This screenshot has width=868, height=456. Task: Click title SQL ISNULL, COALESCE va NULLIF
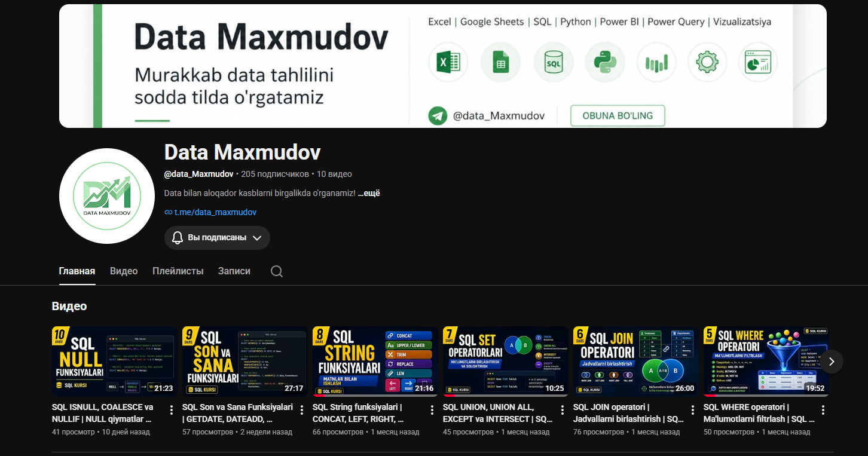[103, 413]
